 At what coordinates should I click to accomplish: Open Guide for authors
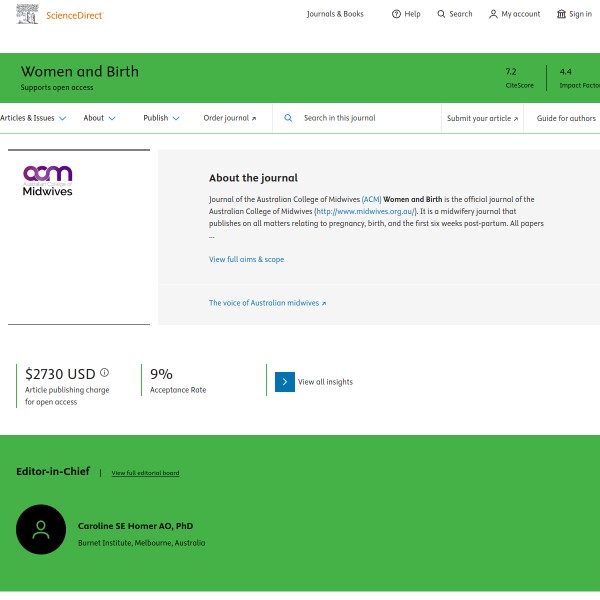coord(566,118)
